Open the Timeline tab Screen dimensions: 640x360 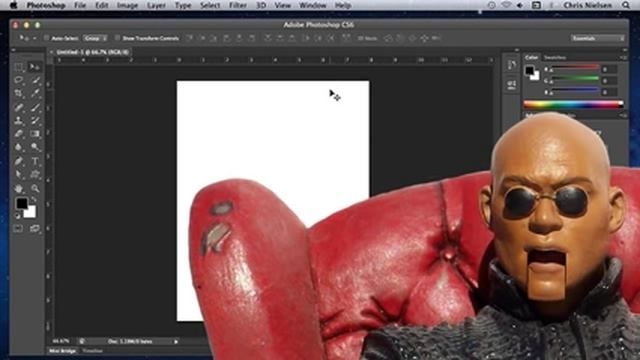point(93,351)
